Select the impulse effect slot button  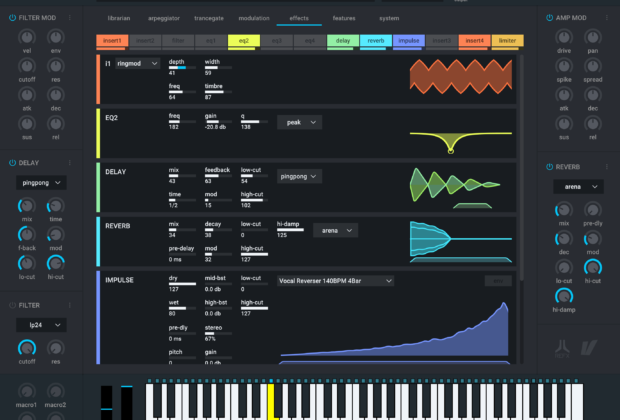point(409,41)
